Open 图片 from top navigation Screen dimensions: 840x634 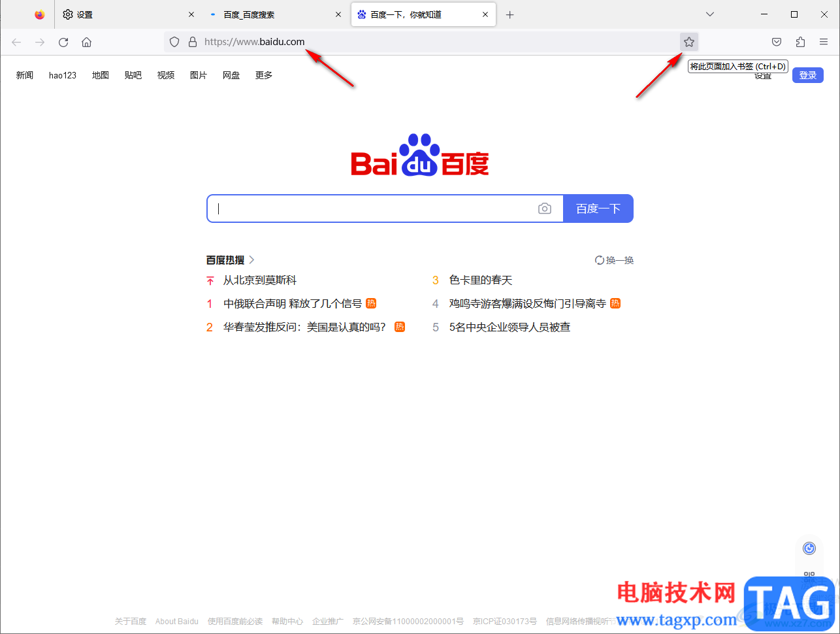click(x=199, y=75)
